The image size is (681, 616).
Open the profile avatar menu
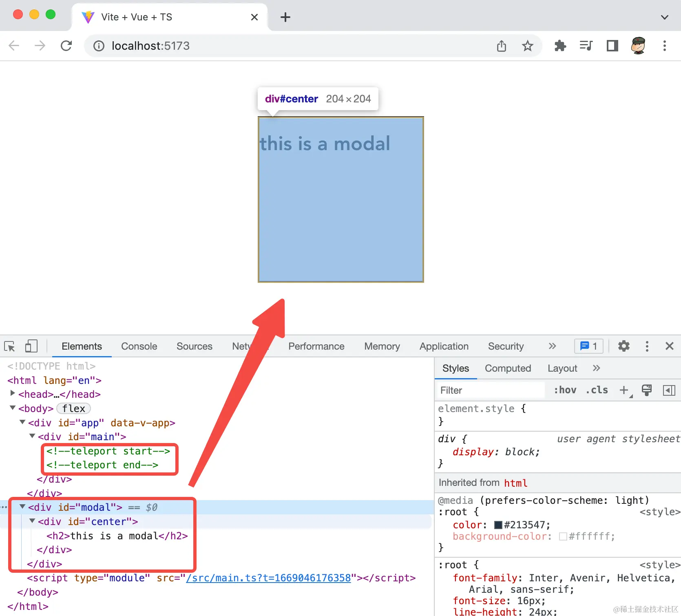638,46
